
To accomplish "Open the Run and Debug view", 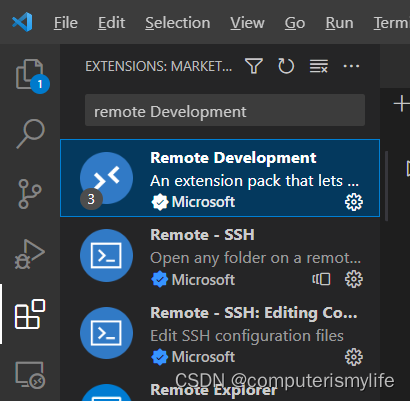I will coord(30,254).
